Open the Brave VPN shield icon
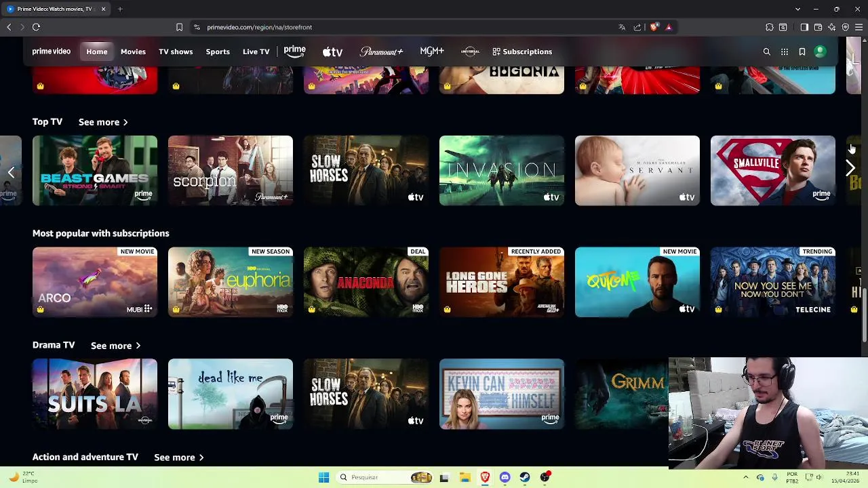868x488 pixels. (x=846, y=27)
